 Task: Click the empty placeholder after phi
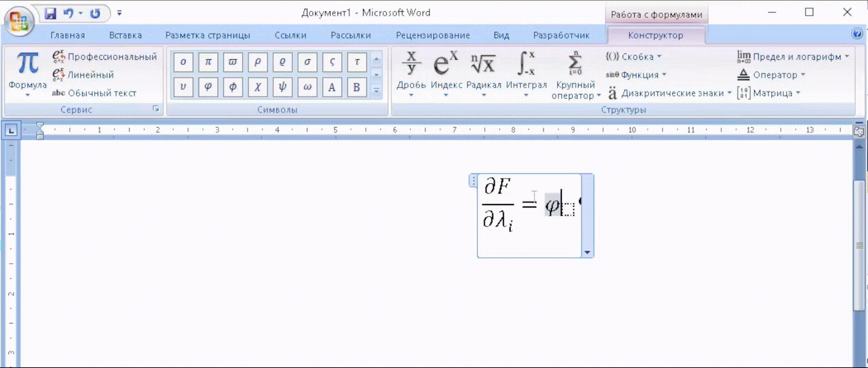(x=568, y=209)
